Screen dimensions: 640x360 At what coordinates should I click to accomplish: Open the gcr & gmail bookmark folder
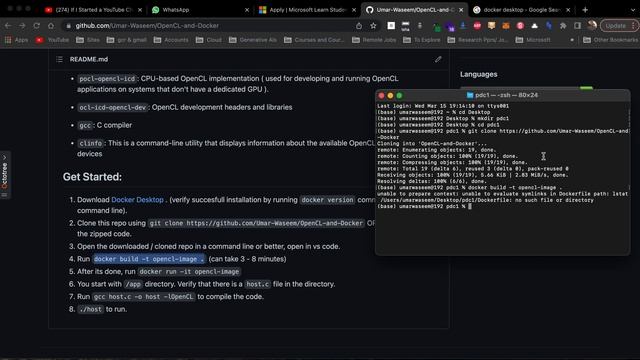point(127,40)
